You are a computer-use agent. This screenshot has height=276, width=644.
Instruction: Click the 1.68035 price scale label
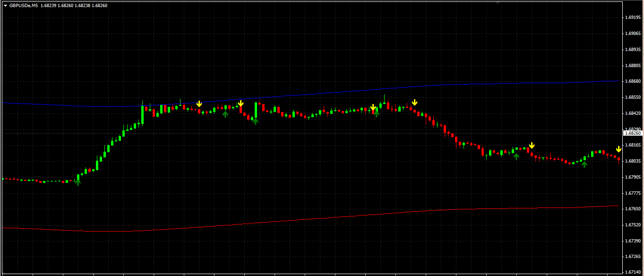coord(632,161)
